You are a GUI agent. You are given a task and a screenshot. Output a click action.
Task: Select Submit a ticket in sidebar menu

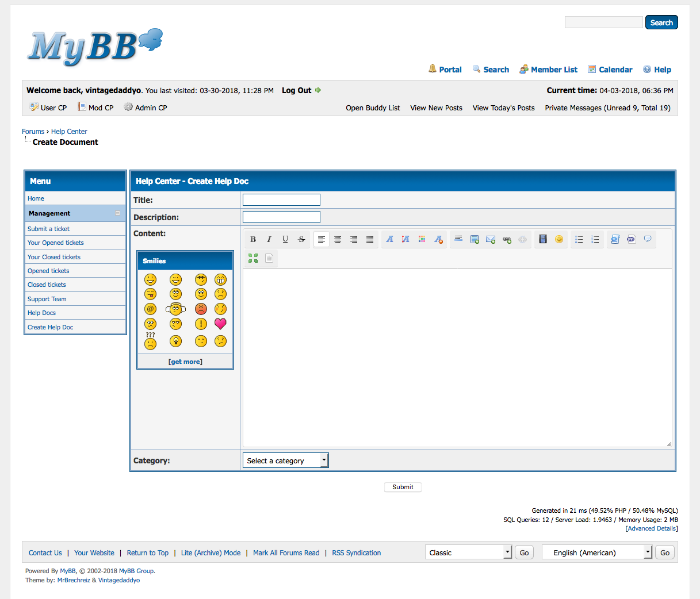48,229
